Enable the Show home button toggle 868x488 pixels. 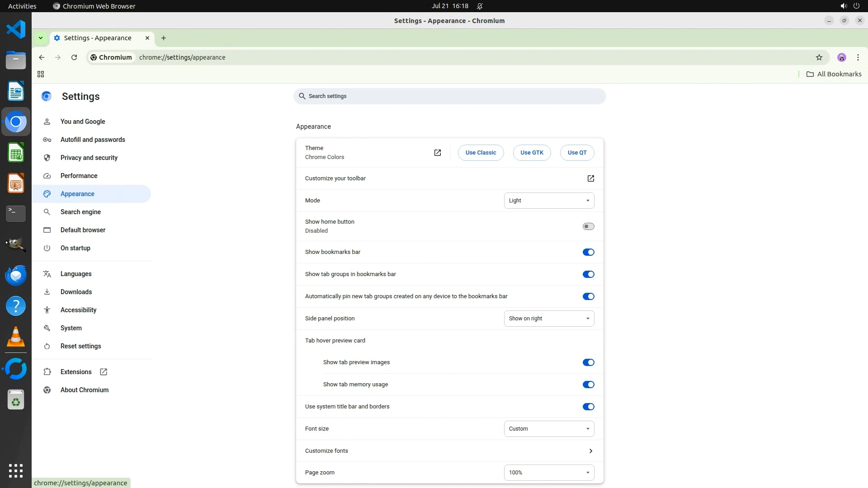(588, 226)
